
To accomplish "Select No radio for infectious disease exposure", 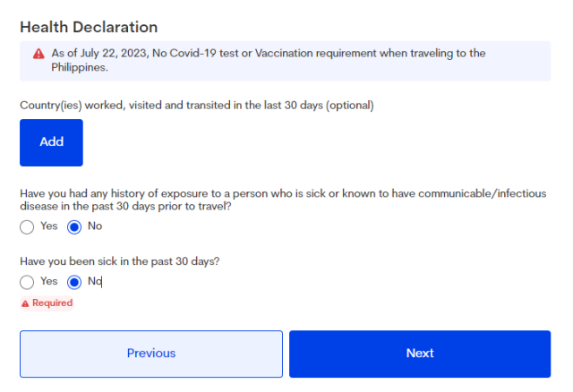I will coord(75,226).
